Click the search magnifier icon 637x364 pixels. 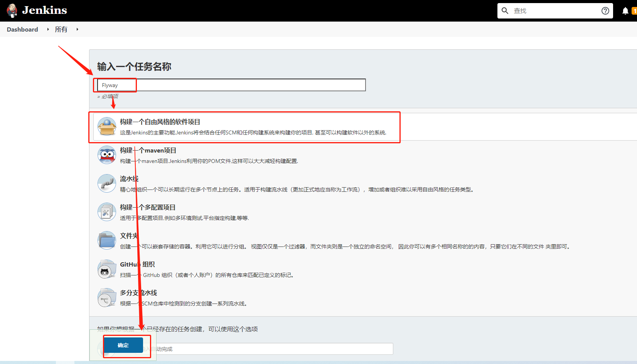point(505,10)
